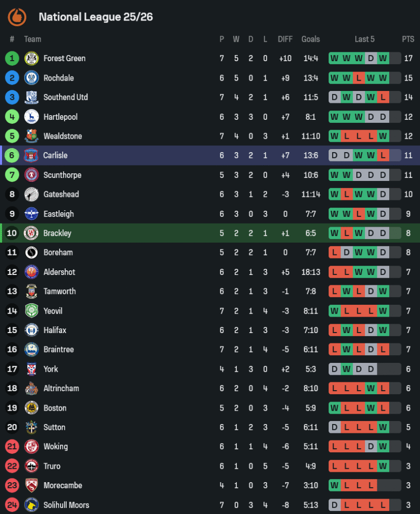420x514 pixels.
Task: Sort table by PTS column header
Action: coord(408,39)
